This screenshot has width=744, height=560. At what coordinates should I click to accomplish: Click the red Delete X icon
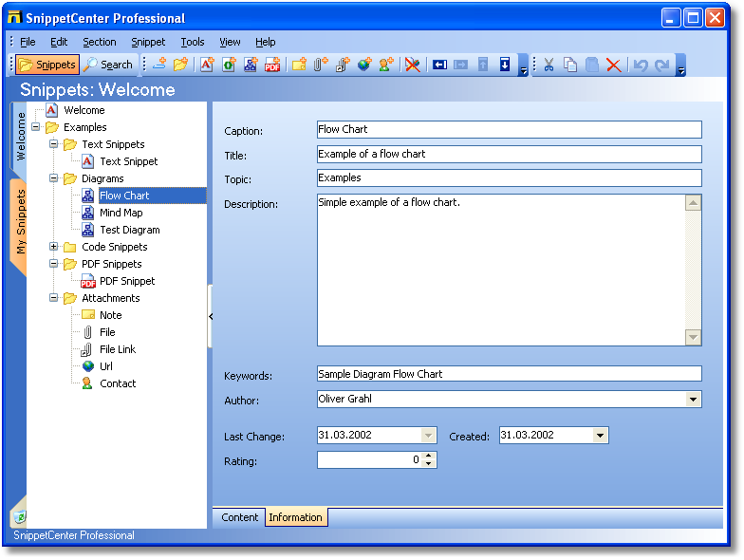[613, 65]
